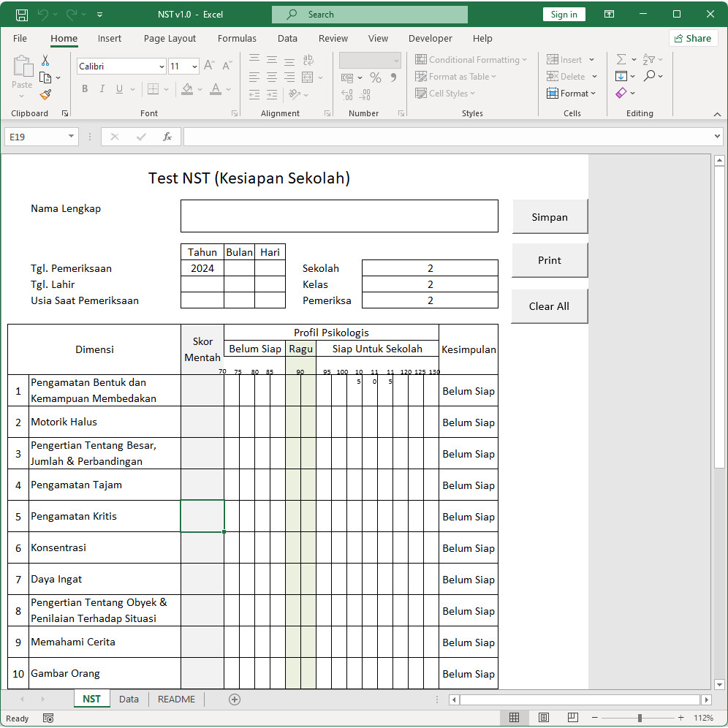Image resolution: width=728 pixels, height=728 pixels.
Task: Click the AutoSum sigma icon
Action: [x=621, y=60]
